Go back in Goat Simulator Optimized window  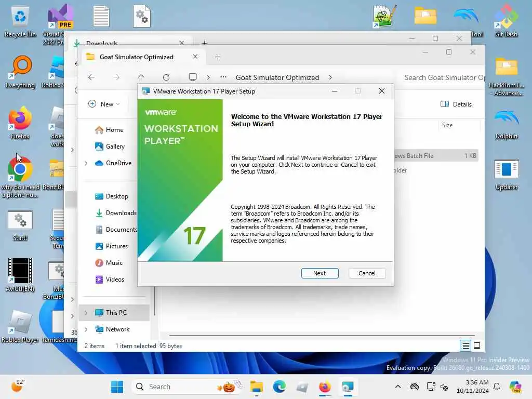(91, 77)
